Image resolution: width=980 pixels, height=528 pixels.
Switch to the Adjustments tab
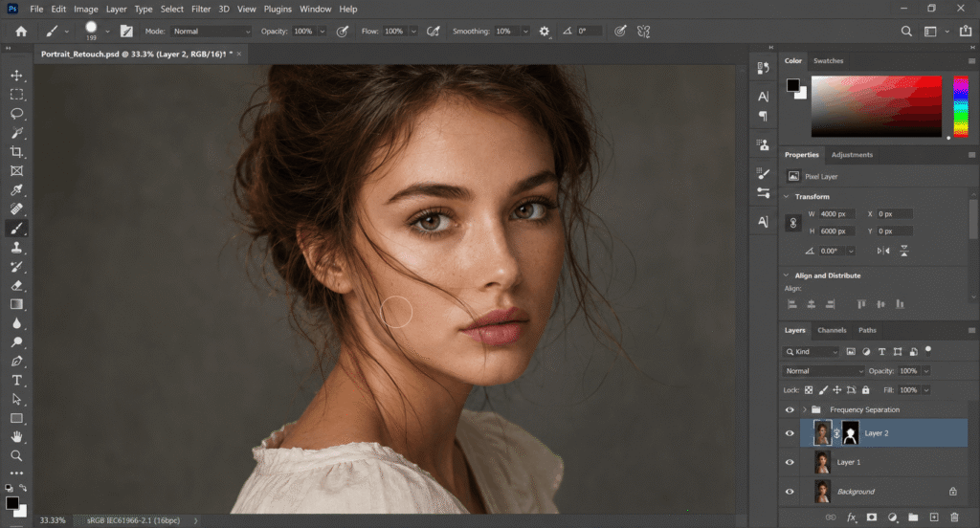pyautogui.click(x=851, y=154)
